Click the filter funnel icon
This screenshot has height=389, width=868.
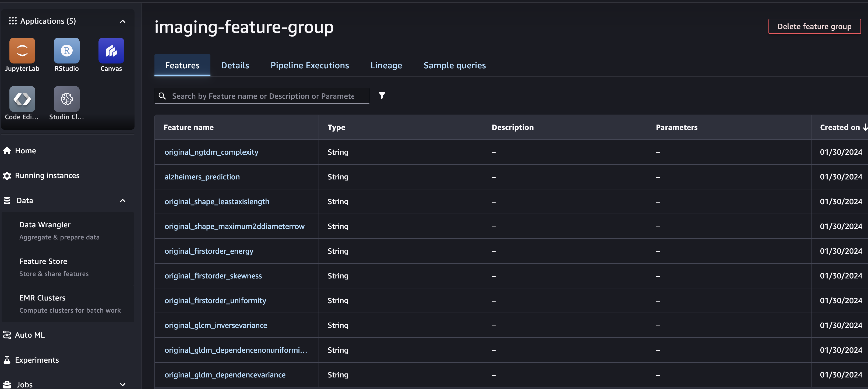382,96
